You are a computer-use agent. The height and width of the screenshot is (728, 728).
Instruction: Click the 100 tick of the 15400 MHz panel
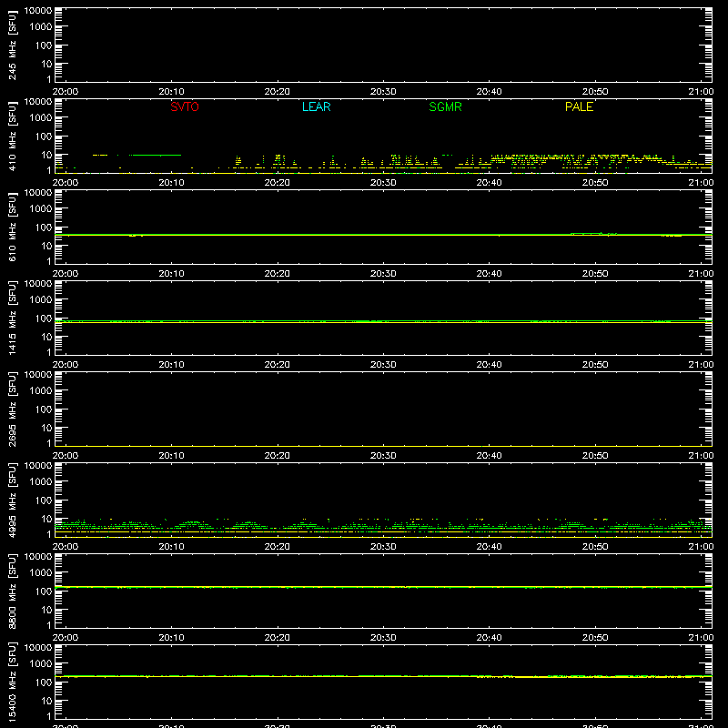click(44, 682)
